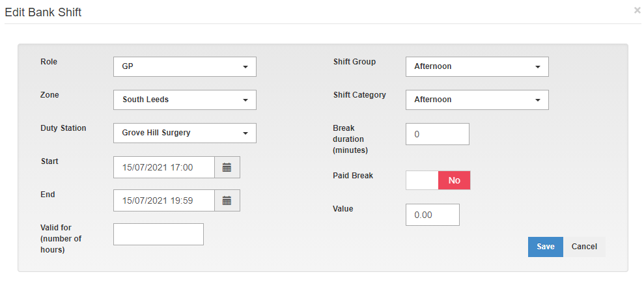Focus the Value amount field

432,215
